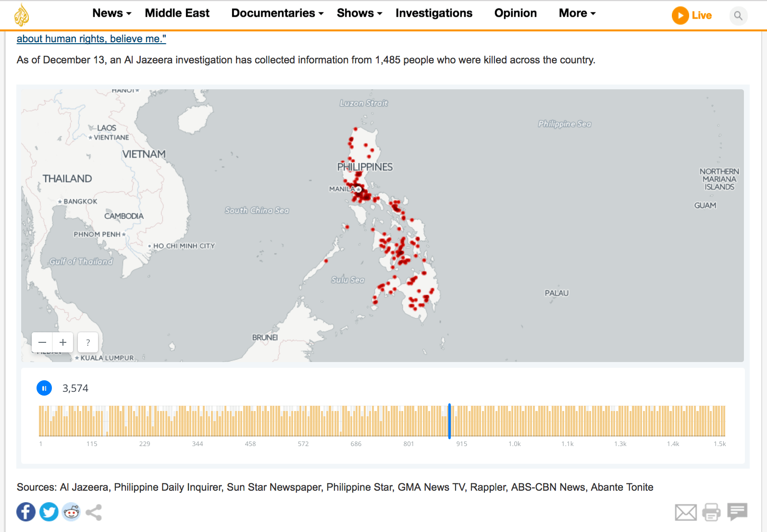This screenshot has width=767, height=532.
Task: Open the search magnifier icon
Action: coord(738,16)
